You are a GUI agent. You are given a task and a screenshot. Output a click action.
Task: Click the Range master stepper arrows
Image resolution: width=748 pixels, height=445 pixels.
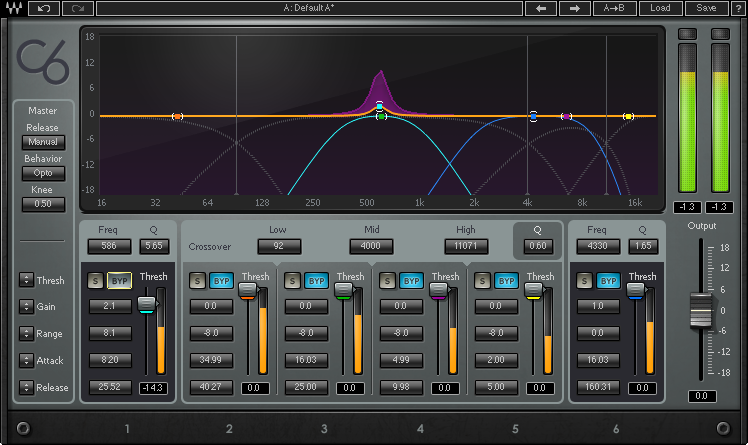(26, 333)
